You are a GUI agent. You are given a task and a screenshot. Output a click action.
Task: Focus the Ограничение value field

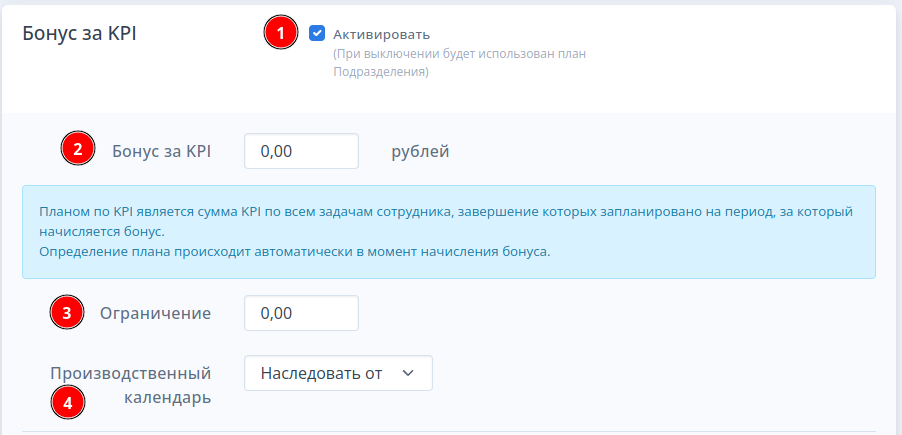[301, 313]
